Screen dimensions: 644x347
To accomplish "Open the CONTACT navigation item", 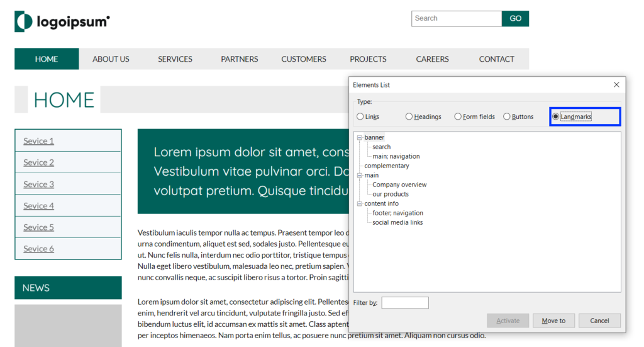I will 497,59.
